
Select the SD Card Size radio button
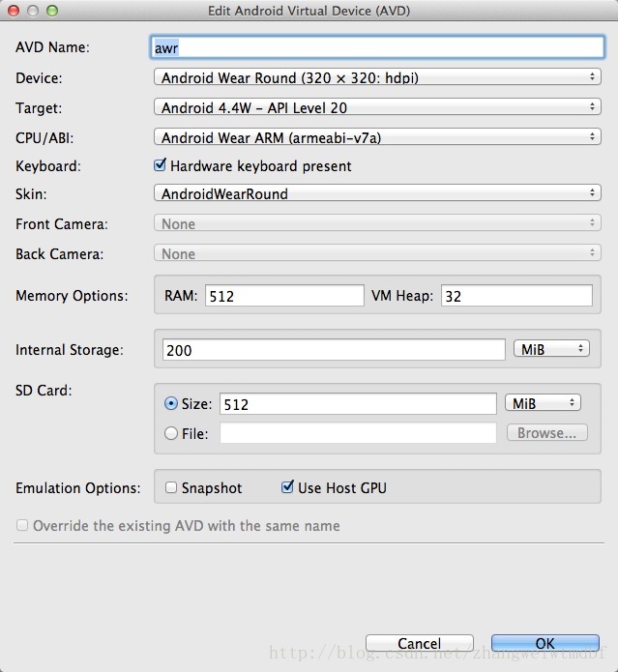tap(171, 404)
